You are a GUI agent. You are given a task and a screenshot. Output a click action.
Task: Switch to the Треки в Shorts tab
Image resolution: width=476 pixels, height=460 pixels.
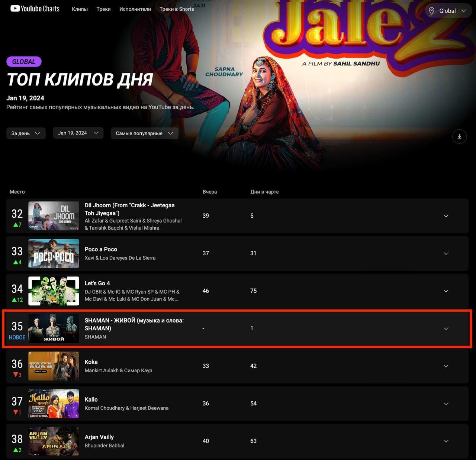[177, 9]
